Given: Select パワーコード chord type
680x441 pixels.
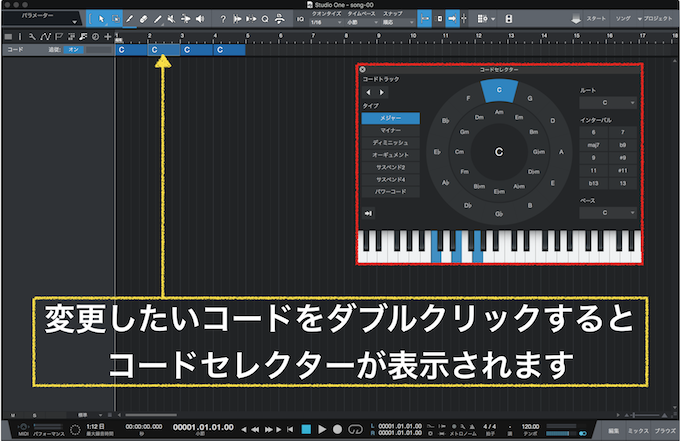Looking at the screenshot, I should pos(391,192).
